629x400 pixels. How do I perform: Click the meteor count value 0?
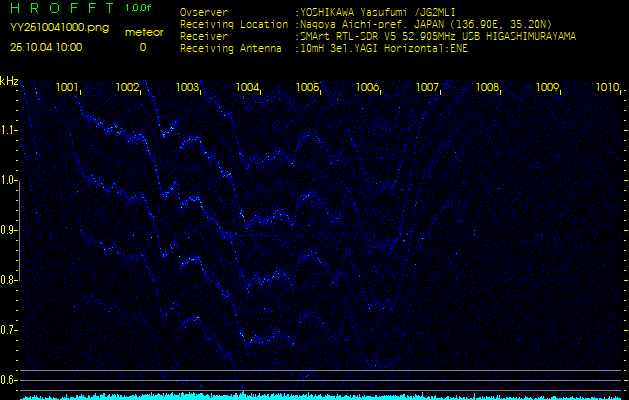(x=142, y=47)
